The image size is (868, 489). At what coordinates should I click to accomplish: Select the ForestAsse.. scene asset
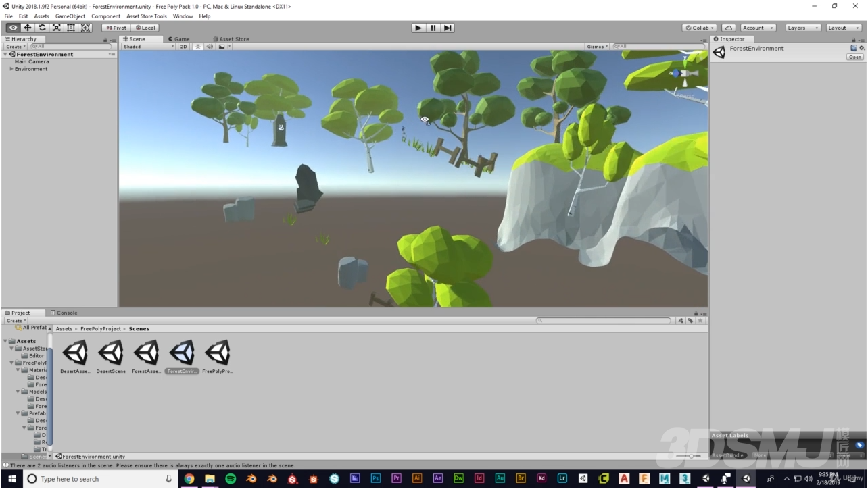pyautogui.click(x=146, y=357)
